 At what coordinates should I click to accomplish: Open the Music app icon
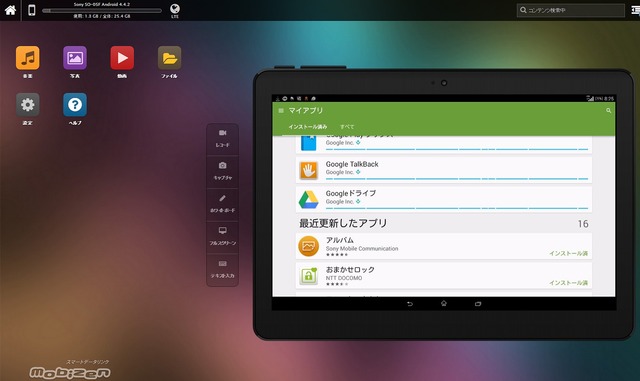coord(28,58)
